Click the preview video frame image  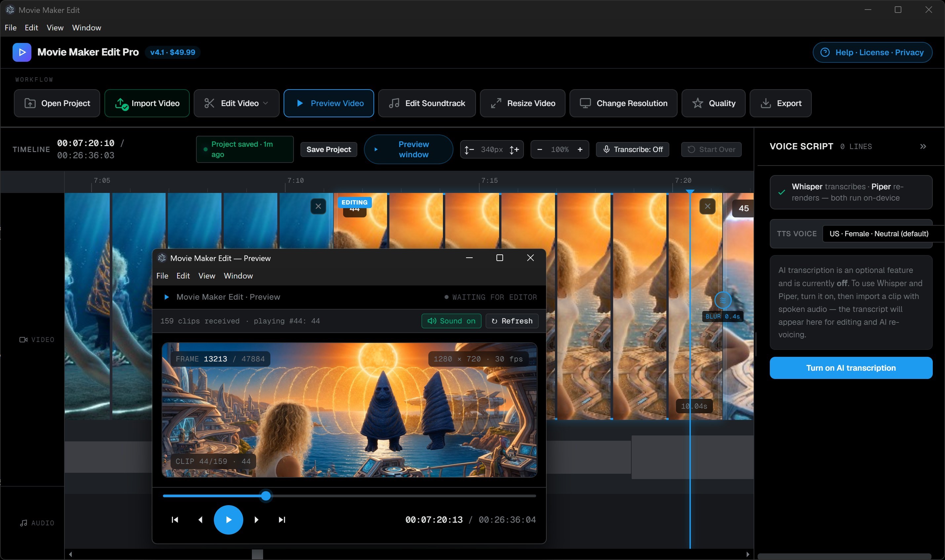[x=349, y=410]
